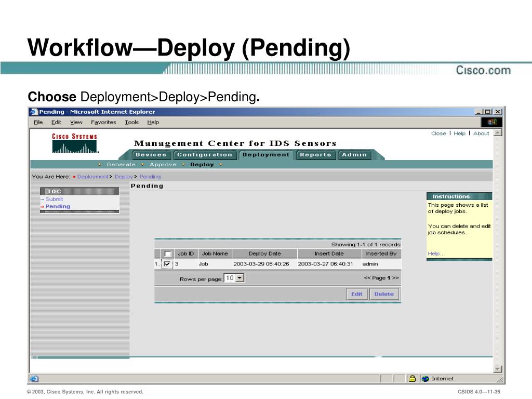Click the Cisco Systems logo

(x=75, y=143)
